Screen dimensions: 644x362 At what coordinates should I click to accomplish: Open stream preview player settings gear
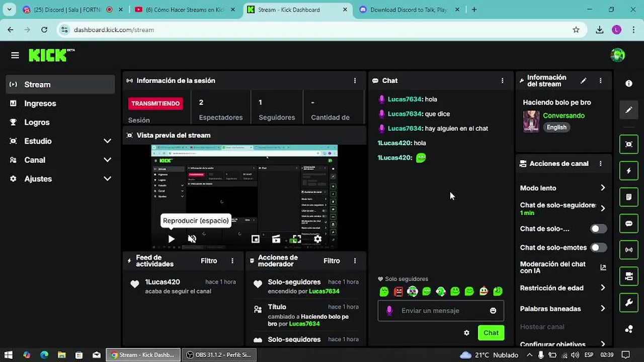coord(317,239)
